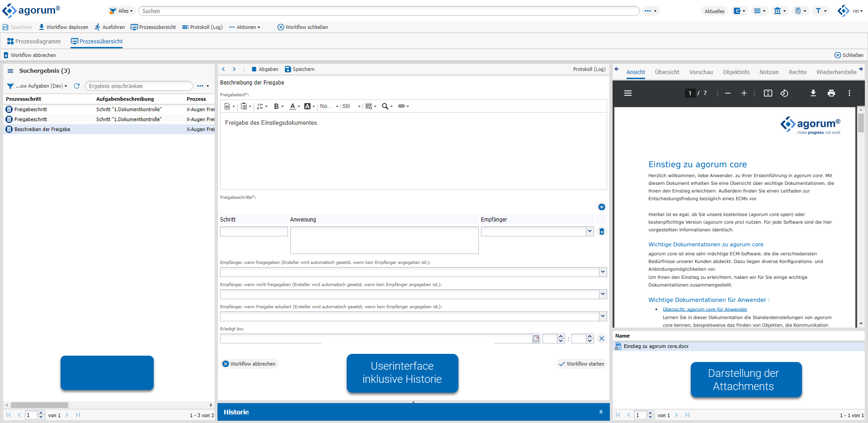Click Workflow deployen in the toolbar
Screen dimensions: 868x423
coord(63,27)
